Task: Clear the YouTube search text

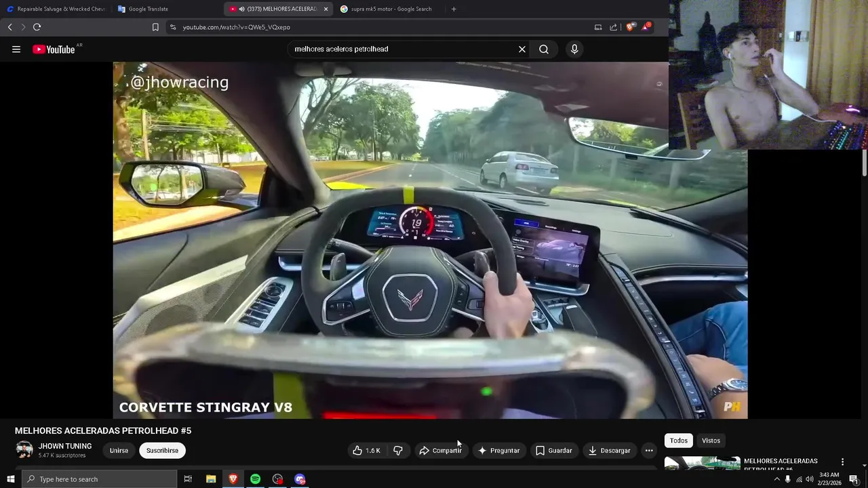Action: pos(522,49)
